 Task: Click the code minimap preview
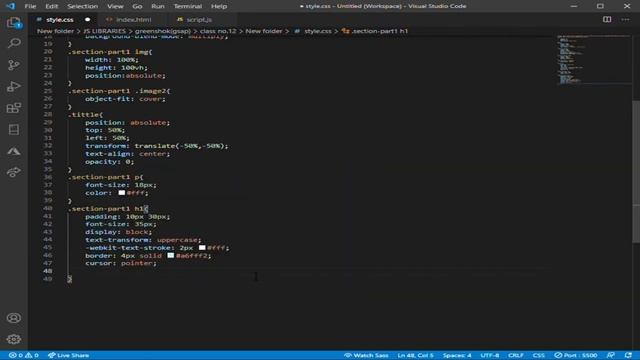(x=594, y=60)
